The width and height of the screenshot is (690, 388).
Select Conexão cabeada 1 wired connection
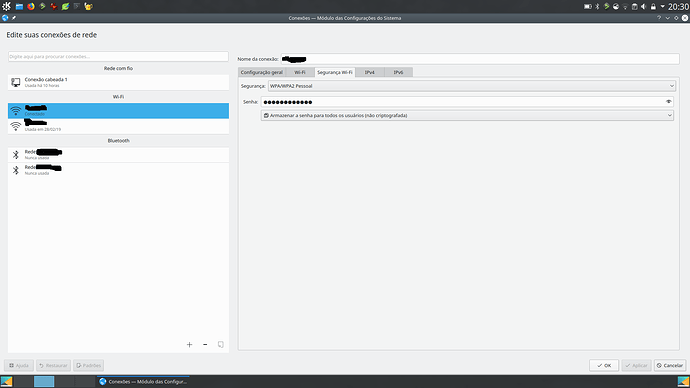[118, 82]
